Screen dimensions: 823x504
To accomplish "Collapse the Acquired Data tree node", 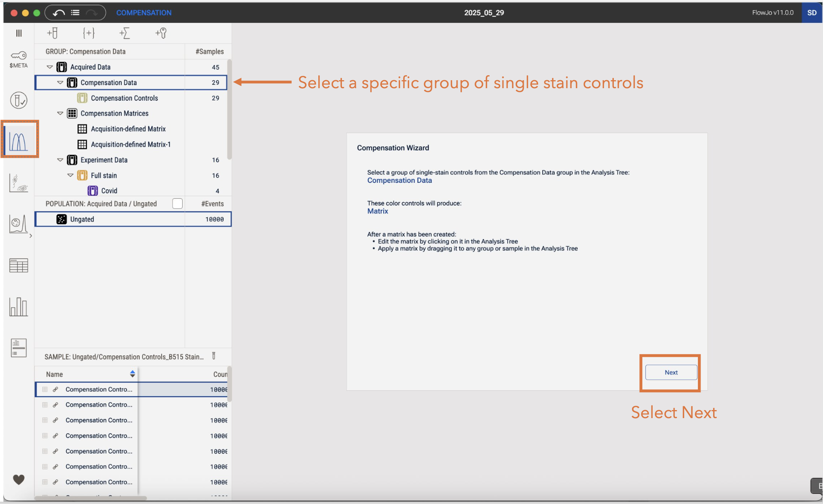I will (x=50, y=67).
